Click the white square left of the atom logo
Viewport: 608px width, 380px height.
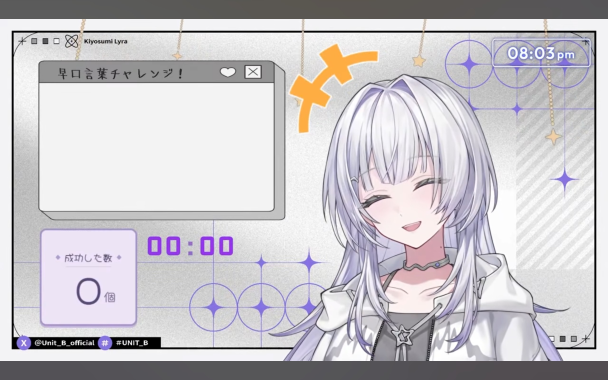coord(57,41)
